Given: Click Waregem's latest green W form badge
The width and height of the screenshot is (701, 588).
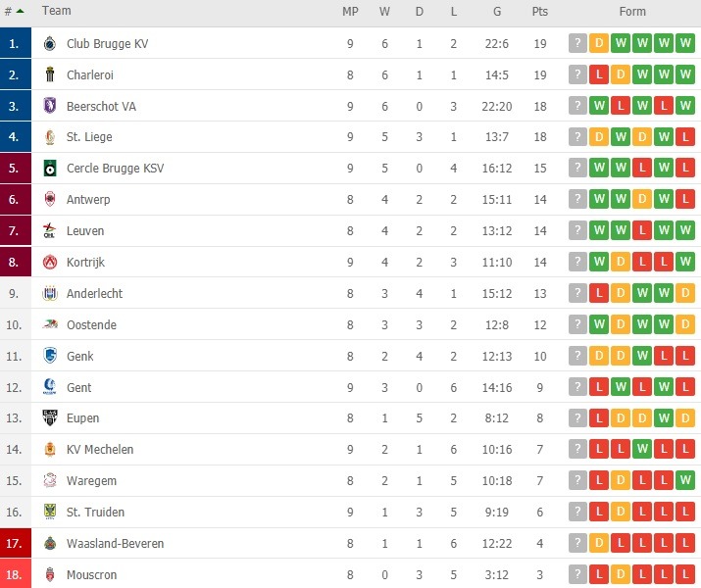Looking at the screenshot, I should tap(685, 481).
